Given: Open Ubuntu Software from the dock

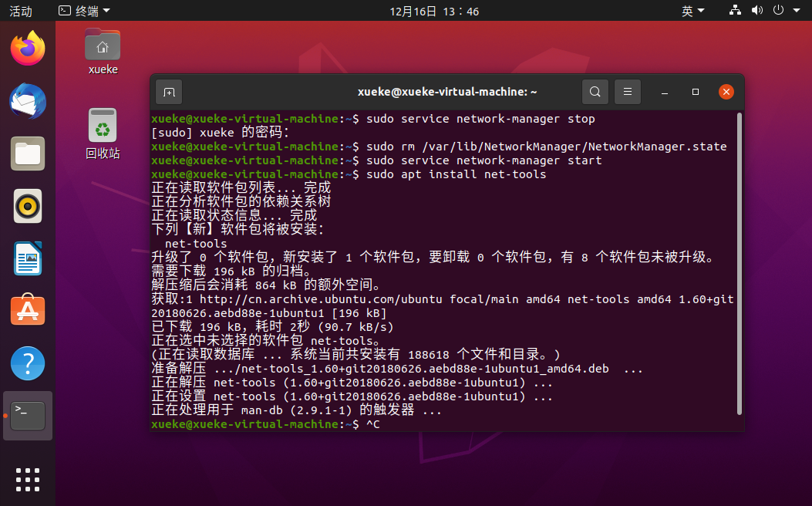Looking at the screenshot, I should [x=27, y=311].
